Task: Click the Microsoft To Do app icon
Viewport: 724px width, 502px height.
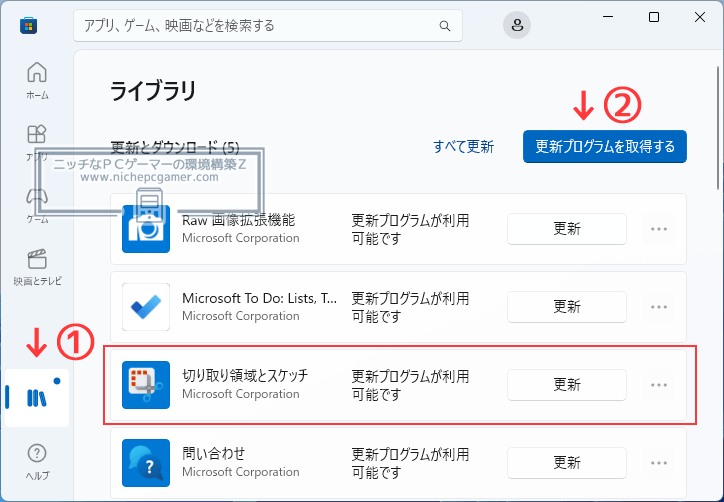Action: (146, 307)
